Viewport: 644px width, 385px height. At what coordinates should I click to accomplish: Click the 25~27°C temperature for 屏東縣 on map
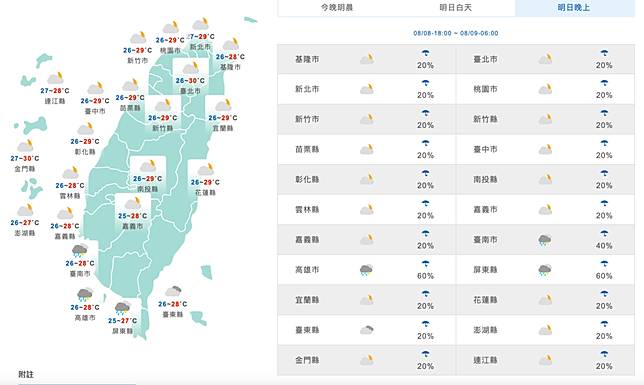click(x=122, y=320)
